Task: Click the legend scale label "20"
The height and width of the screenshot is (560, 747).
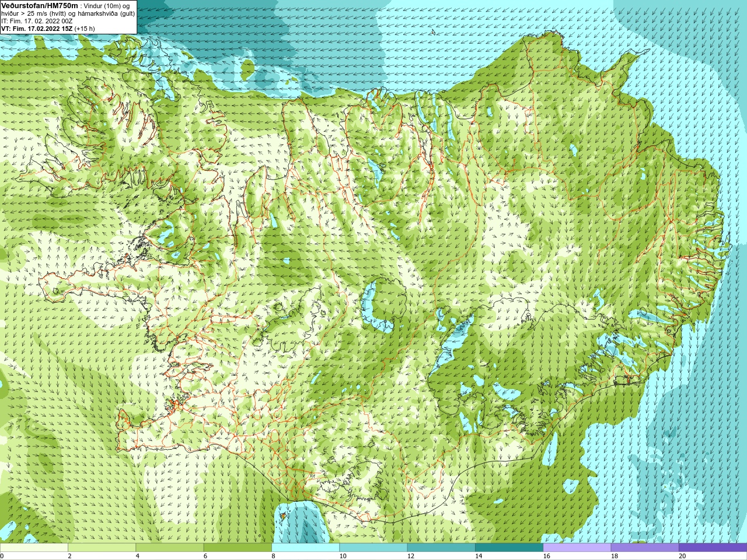Action: pyautogui.click(x=682, y=556)
